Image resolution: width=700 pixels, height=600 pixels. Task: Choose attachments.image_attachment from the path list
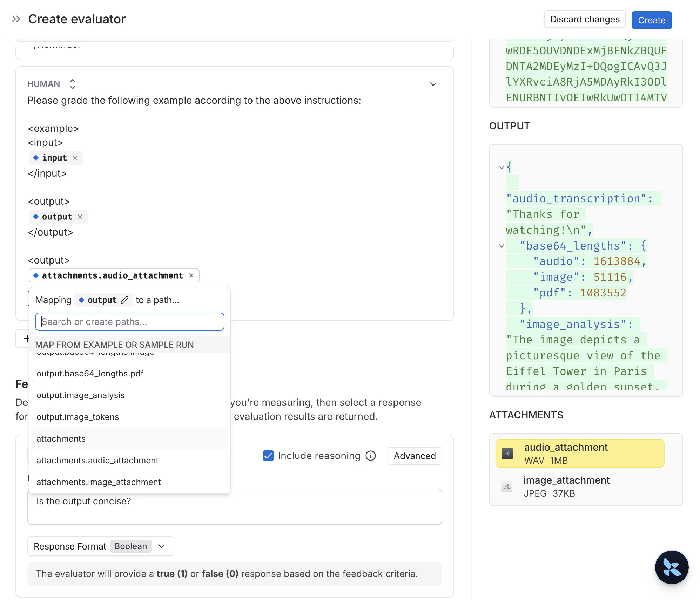(x=98, y=482)
